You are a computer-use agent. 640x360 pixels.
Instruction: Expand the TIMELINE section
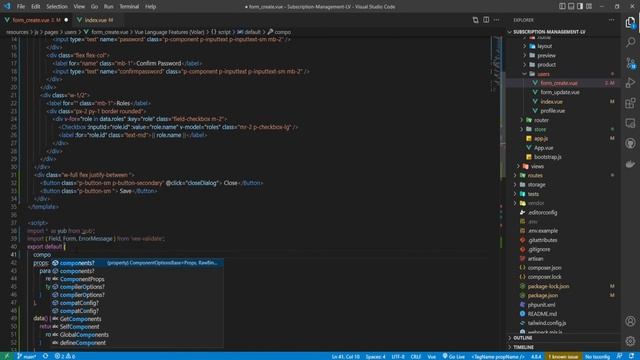click(x=563, y=347)
